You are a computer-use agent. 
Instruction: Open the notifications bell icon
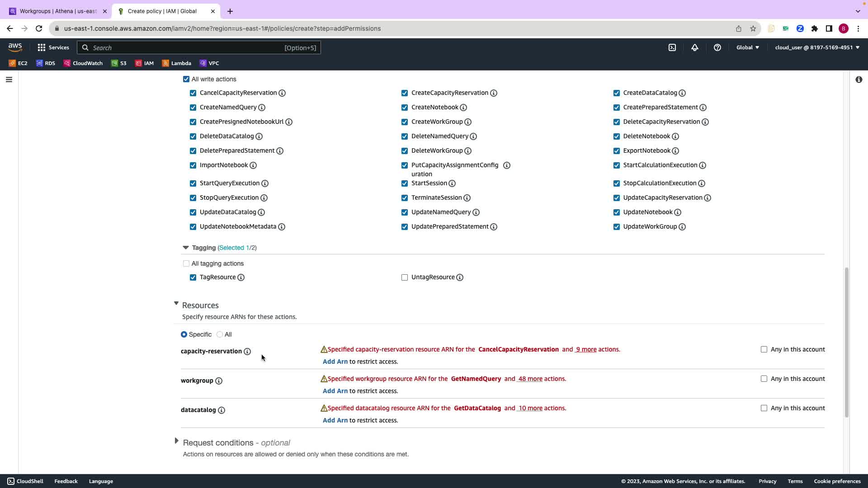pos(695,47)
